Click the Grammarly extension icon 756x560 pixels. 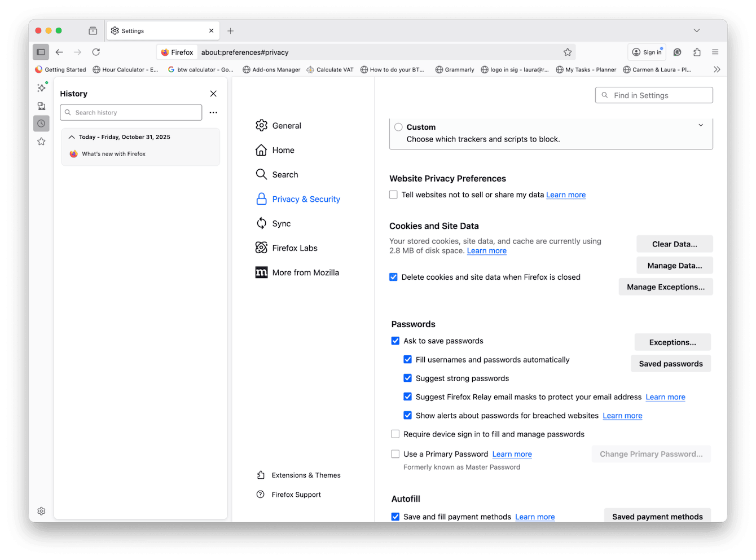click(x=677, y=52)
